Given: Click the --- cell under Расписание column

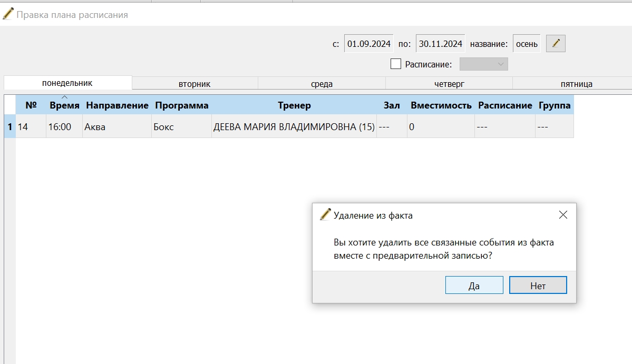Looking at the screenshot, I should click(x=505, y=126).
